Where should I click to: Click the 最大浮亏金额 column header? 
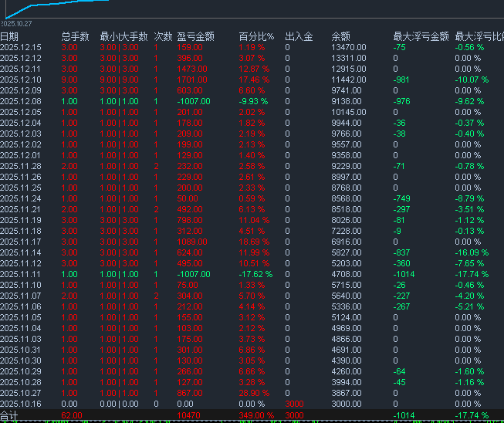coord(421,36)
